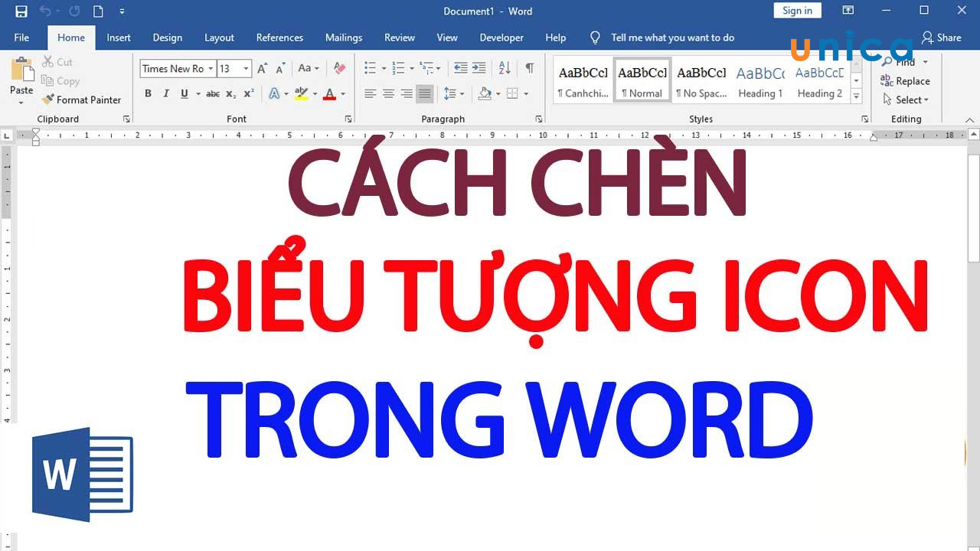This screenshot has height=551, width=980.
Task: Open the Clipboard pane launcher
Action: 126,119
